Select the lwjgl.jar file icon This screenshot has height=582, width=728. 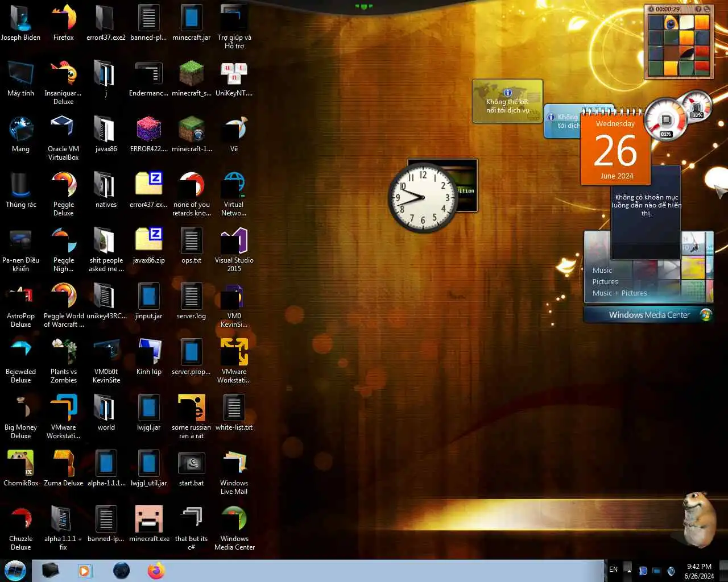pos(149,413)
